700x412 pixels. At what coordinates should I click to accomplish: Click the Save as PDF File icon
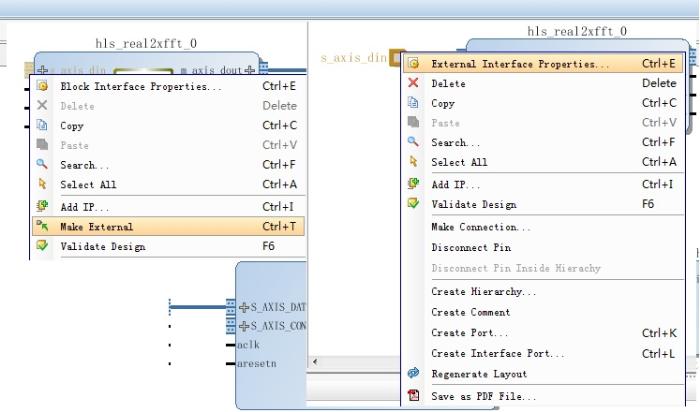click(413, 397)
